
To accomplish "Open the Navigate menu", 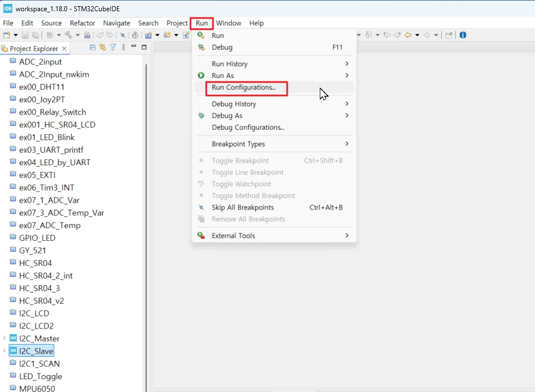I will (117, 23).
